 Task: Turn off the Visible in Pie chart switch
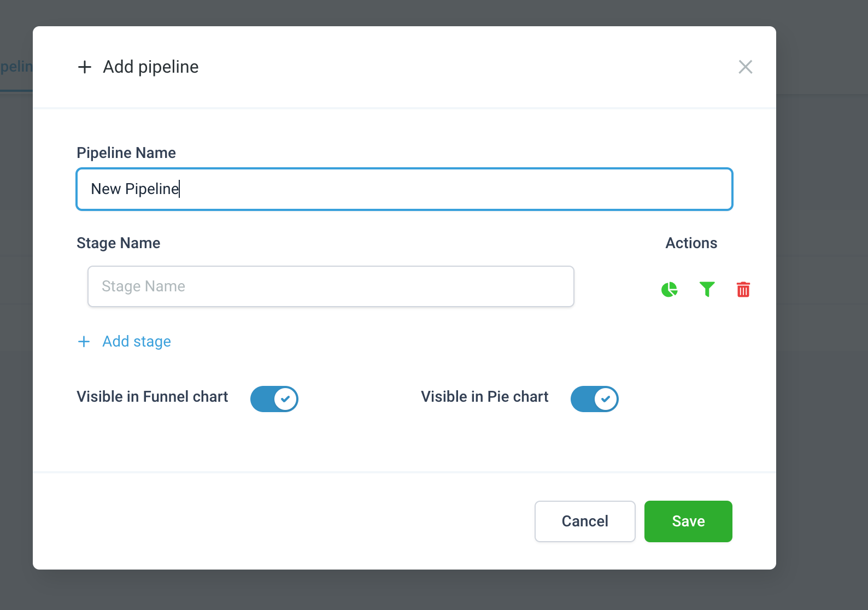(x=594, y=398)
